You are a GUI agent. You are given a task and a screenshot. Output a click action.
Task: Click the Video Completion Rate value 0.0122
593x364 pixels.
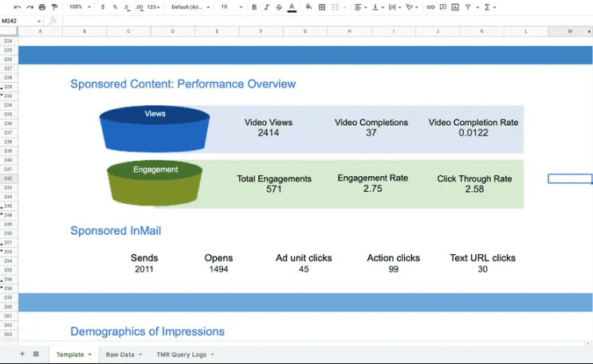(x=473, y=133)
